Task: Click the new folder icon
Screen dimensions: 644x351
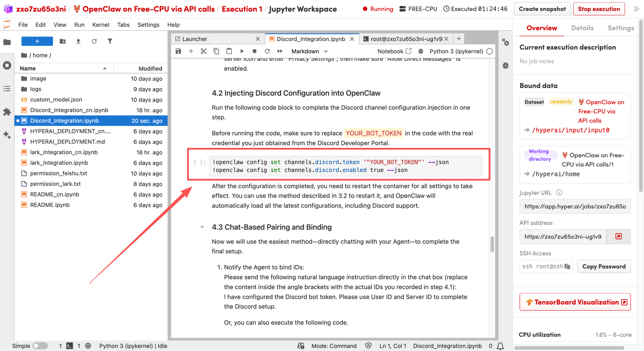Action: pyautogui.click(x=62, y=41)
